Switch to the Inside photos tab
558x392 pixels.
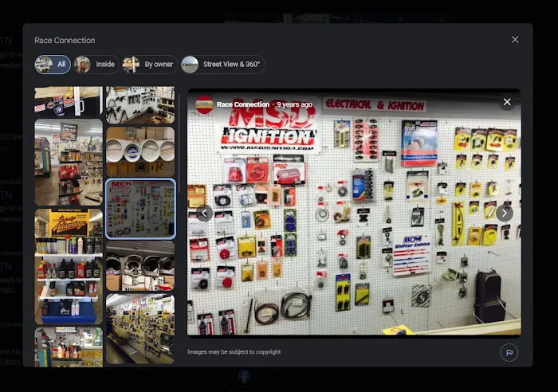[x=96, y=65]
